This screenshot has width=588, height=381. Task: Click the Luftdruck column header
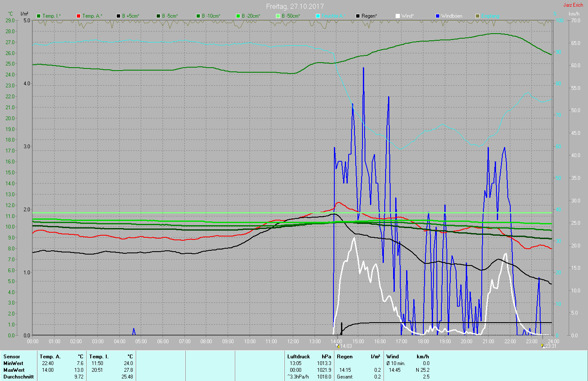(299, 357)
